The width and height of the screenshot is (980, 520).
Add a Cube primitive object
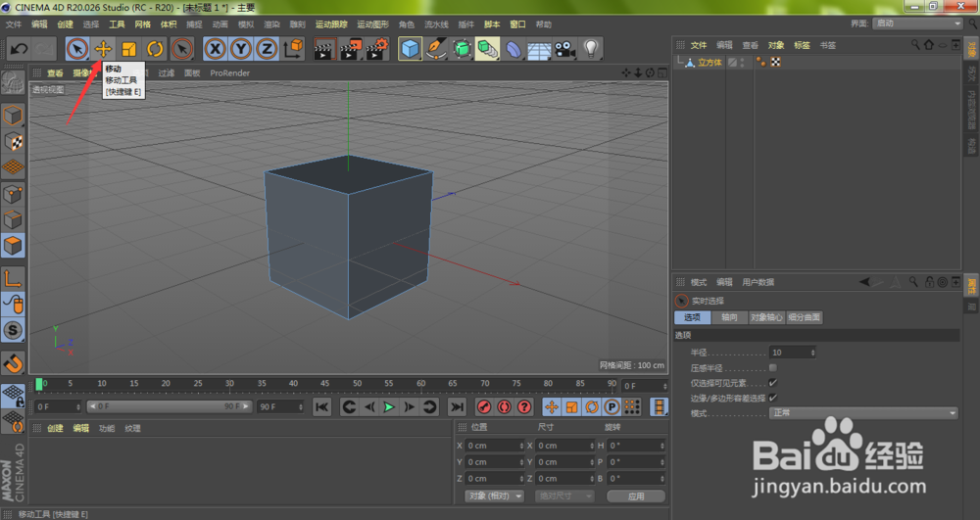click(x=410, y=48)
